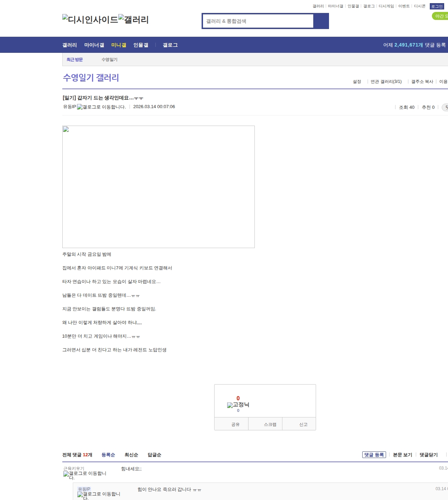Sort comments by 등록순
448x500 pixels.
pos(108,455)
